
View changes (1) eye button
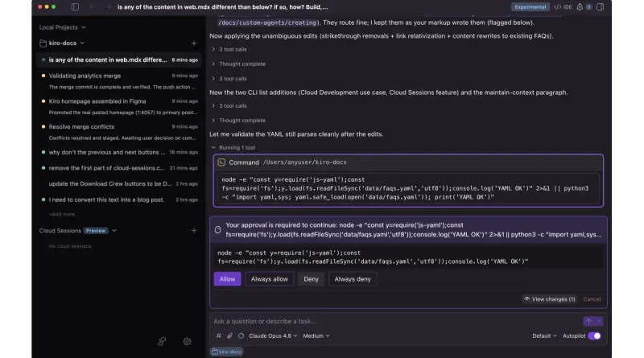tap(550, 299)
